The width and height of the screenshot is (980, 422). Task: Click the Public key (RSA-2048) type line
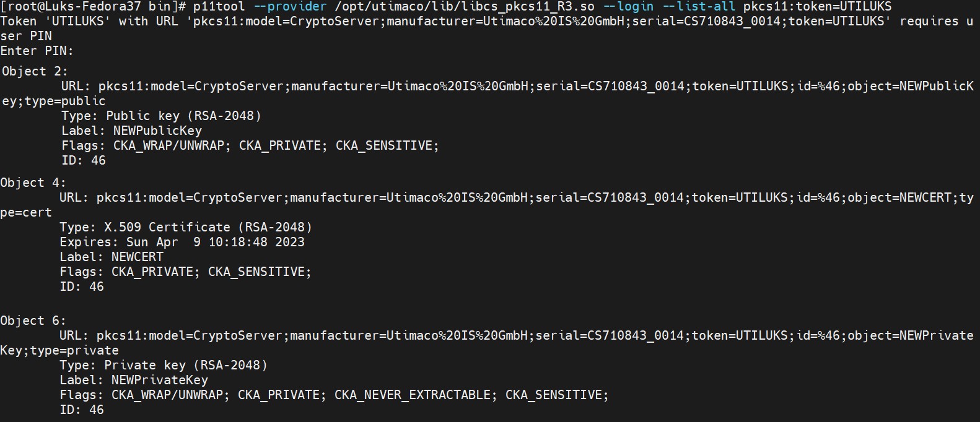click(x=161, y=116)
